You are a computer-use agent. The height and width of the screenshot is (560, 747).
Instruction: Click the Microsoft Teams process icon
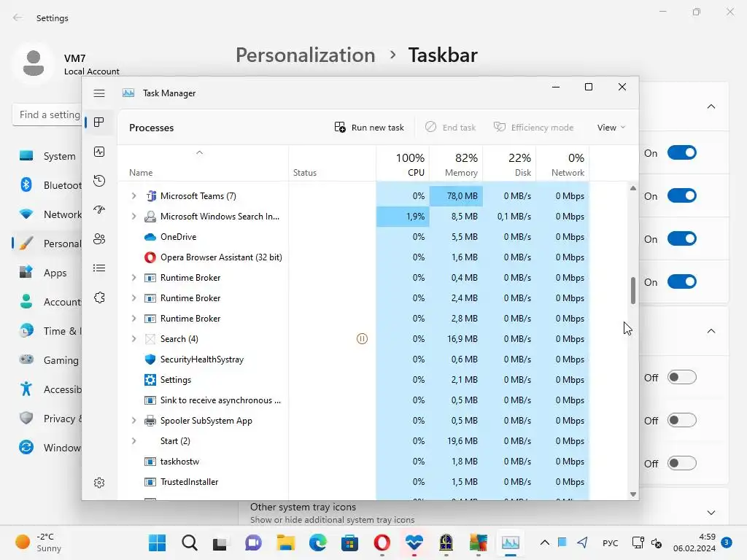coord(150,195)
